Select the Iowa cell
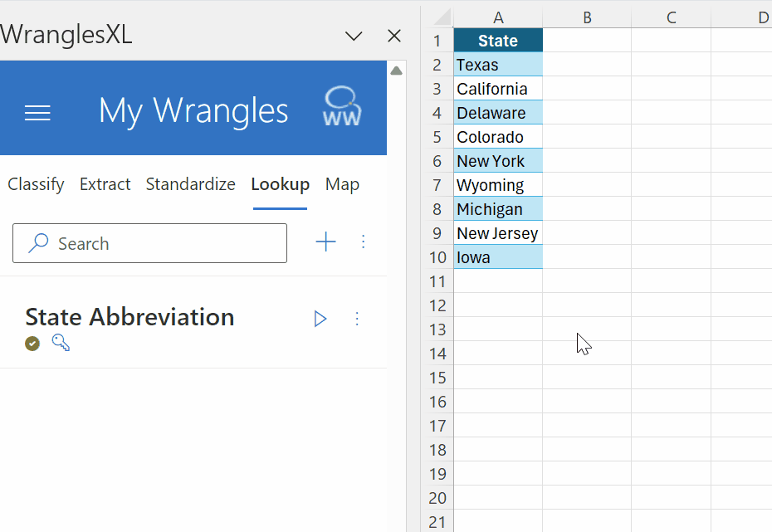Screen dimensions: 772x532 point(498,257)
